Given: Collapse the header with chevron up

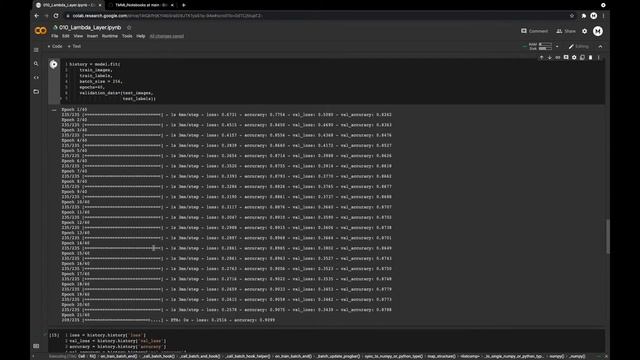Looking at the screenshot, I should pos(600,47).
